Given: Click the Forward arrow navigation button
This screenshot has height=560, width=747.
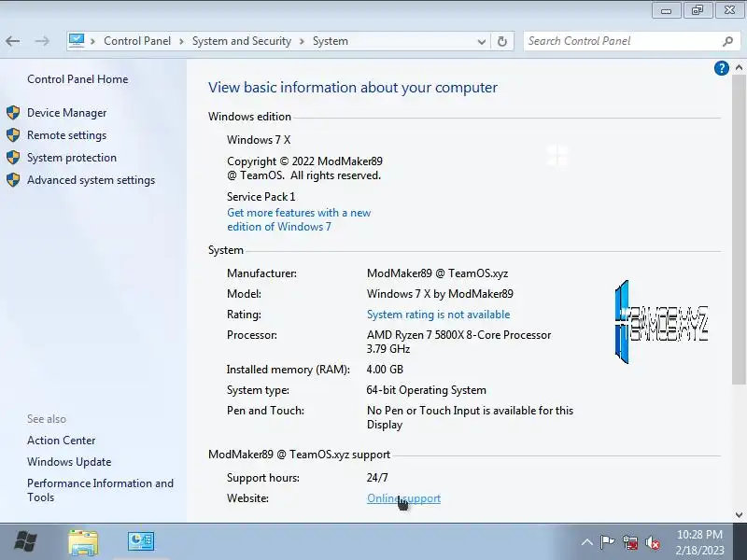Looking at the screenshot, I should [42, 41].
